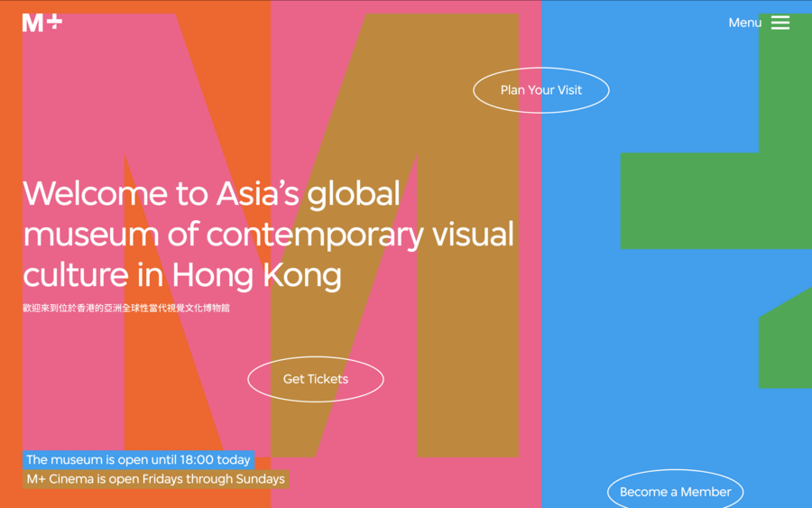Open the Menu text label
Image resolution: width=812 pixels, height=508 pixels.
[744, 23]
